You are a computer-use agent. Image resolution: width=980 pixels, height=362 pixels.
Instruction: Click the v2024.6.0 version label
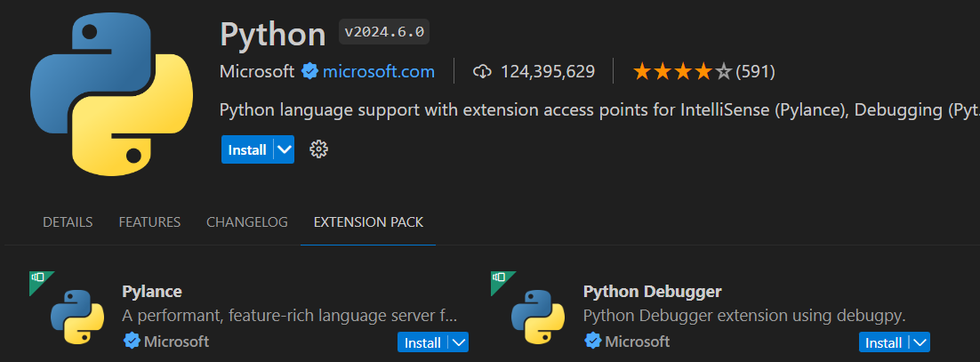384,31
